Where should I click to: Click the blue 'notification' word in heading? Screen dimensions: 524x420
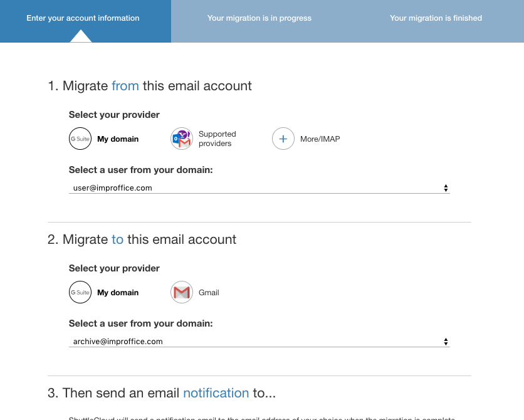[216, 393]
